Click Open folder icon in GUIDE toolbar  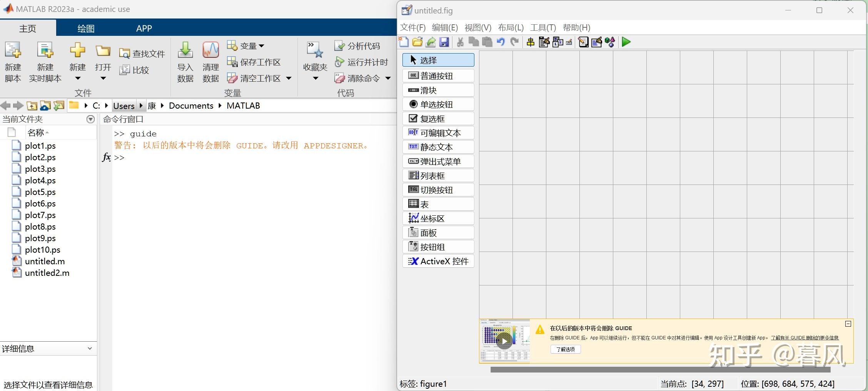(x=417, y=42)
